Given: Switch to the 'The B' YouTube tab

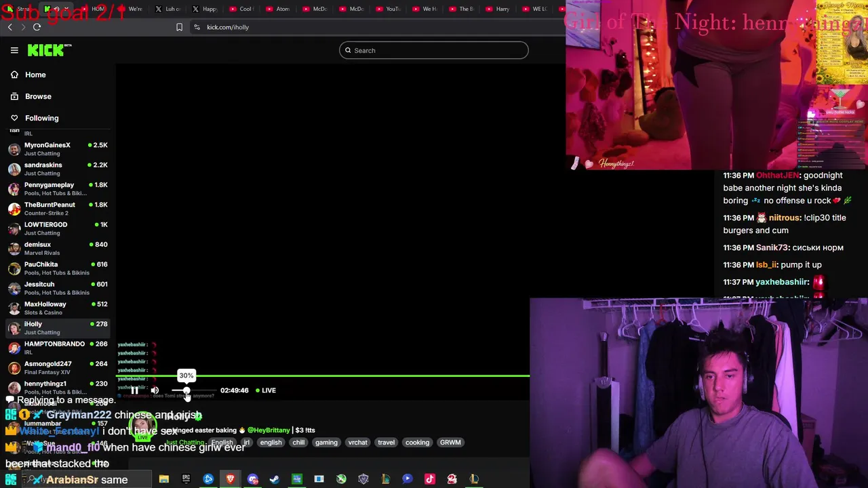Looking at the screenshot, I should (460, 9).
